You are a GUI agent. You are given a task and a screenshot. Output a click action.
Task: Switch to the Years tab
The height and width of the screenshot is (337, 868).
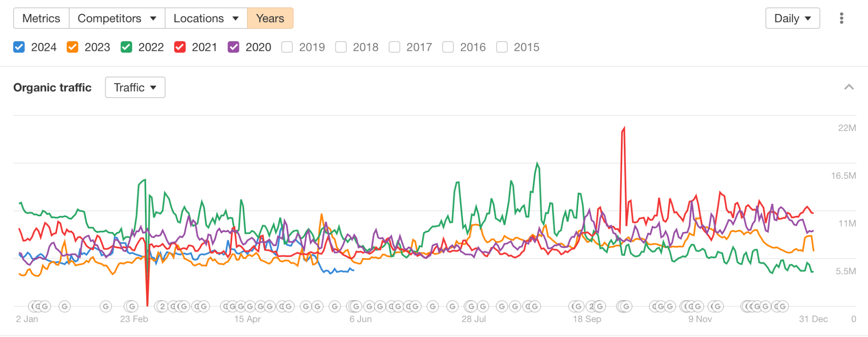click(x=270, y=18)
